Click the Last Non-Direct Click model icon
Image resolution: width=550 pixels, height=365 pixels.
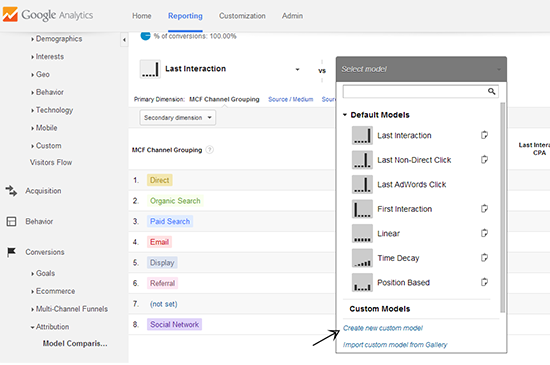[x=362, y=160]
